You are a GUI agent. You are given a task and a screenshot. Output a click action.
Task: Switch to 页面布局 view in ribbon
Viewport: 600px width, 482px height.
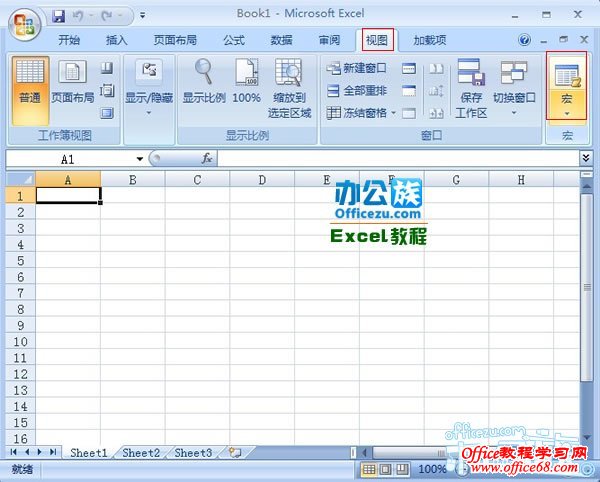click(72, 81)
